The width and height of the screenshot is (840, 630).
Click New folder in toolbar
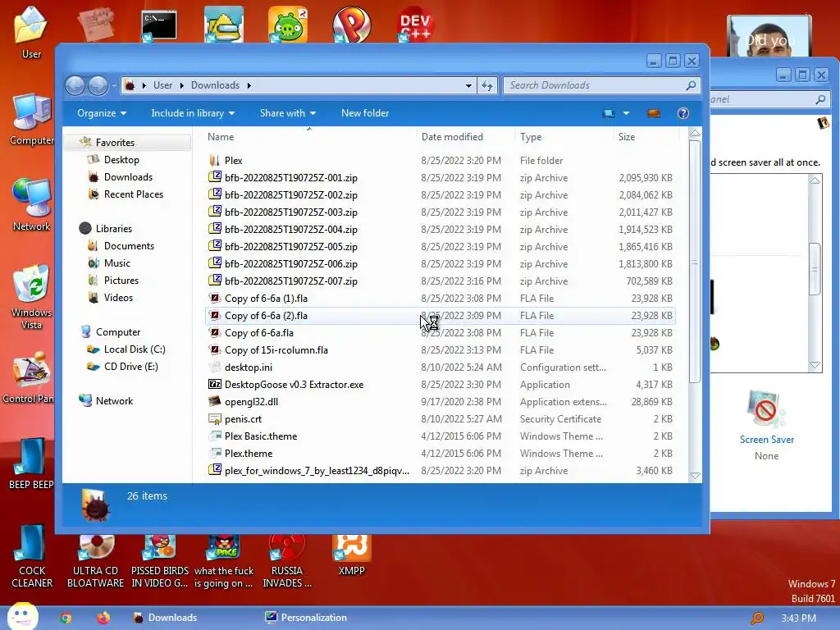[x=365, y=113]
